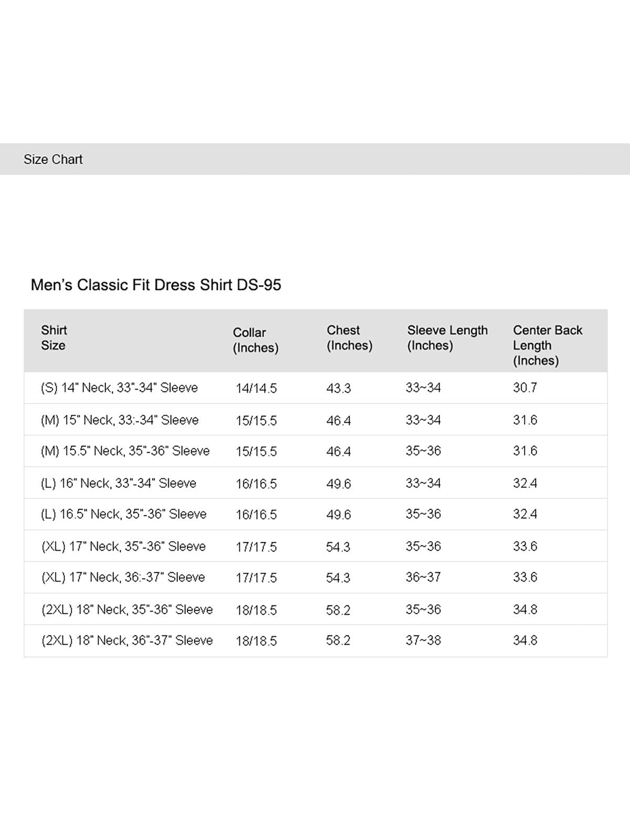
Task: Select row "(M) 15.5" Neck, 35"-36" Sleeve"
Action: tap(316, 451)
